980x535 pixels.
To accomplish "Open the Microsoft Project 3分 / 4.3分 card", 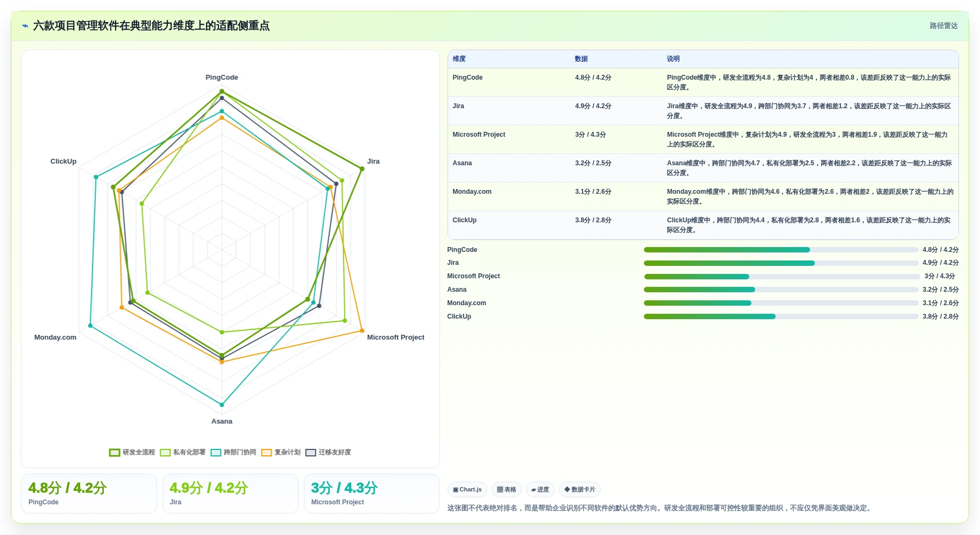I will 372,494.
